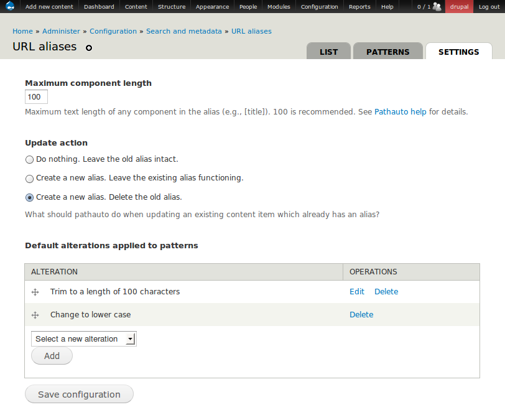Screen dimensions: 505x420
Task: Select Create a new alias. Delete the old alias
Action: coord(29,198)
